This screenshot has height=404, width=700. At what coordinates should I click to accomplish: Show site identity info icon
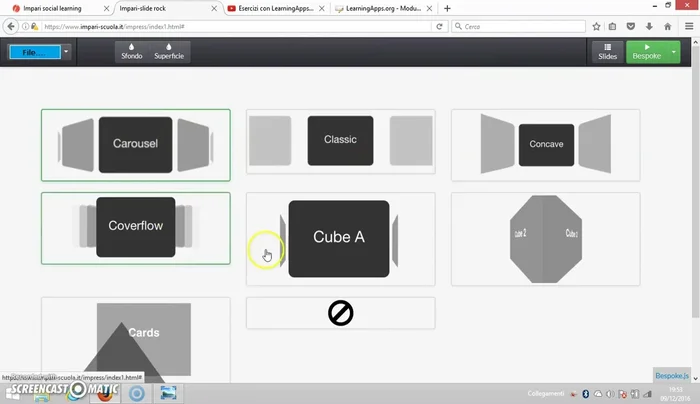pos(25,26)
